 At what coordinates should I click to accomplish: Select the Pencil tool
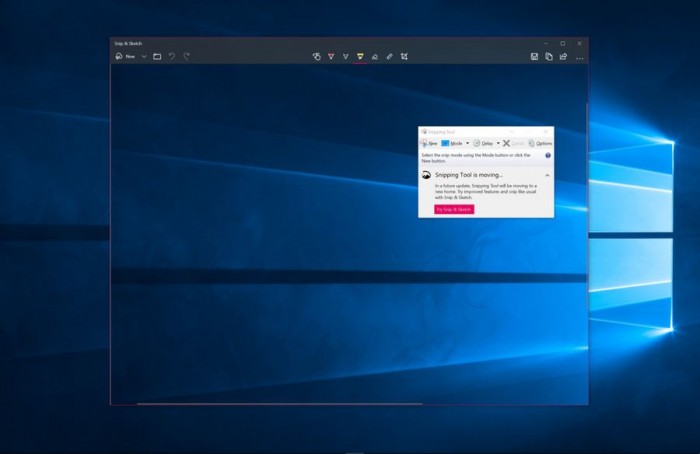346,56
